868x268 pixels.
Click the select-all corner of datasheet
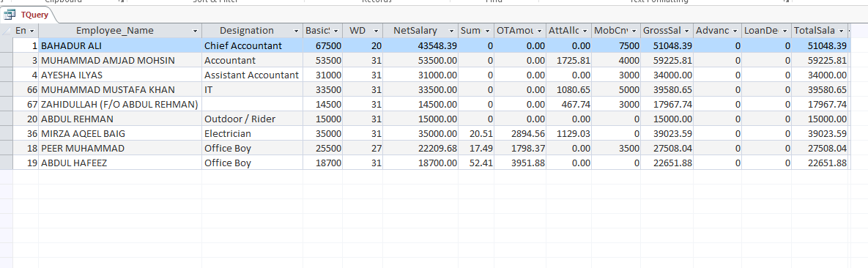point(6,31)
